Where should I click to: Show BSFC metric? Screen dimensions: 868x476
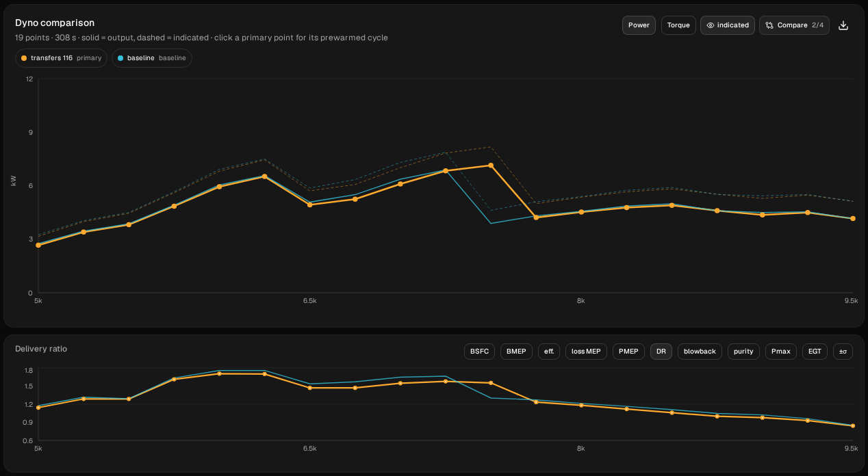pyautogui.click(x=479, y=352)
